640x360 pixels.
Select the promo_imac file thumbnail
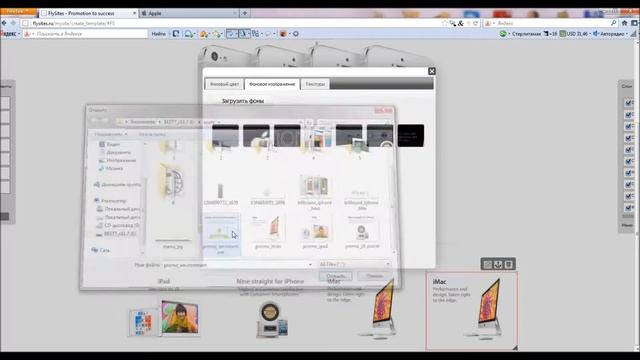(268, 232)
